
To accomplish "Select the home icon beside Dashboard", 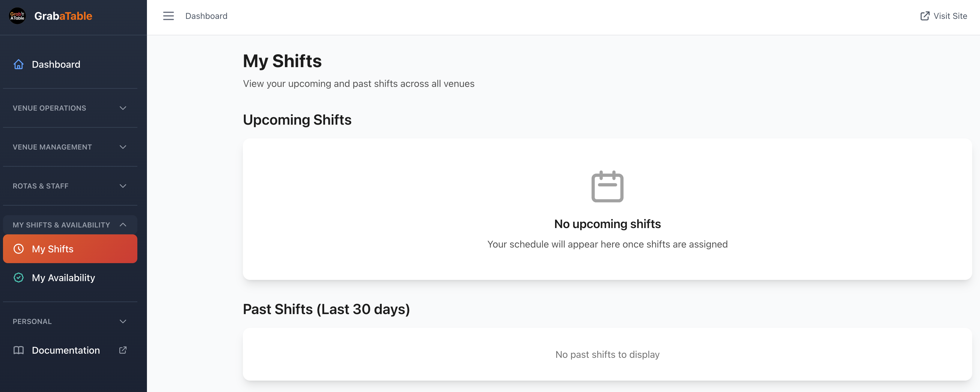I will (18, 64).
